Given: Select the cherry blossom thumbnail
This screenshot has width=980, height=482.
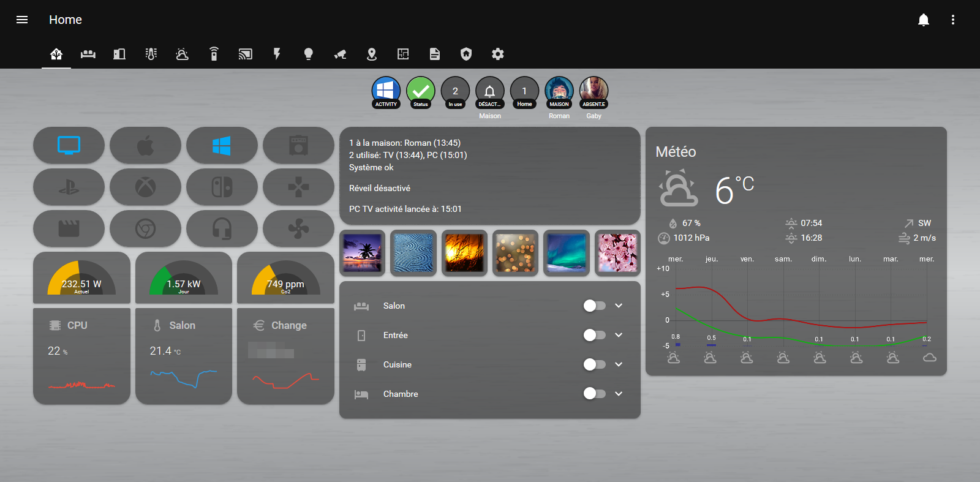Looking at the screenshot, I should pyautogui.click(x=617, y=253).
